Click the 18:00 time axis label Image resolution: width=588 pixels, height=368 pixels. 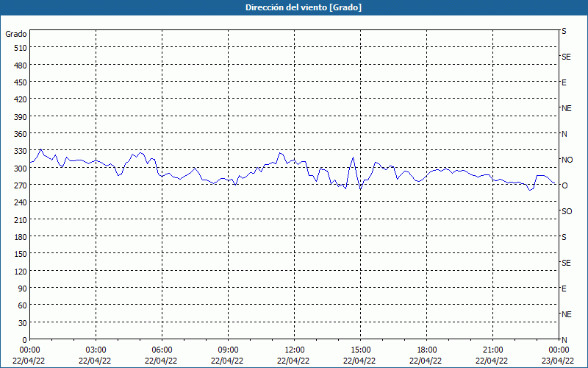(427, 350)
